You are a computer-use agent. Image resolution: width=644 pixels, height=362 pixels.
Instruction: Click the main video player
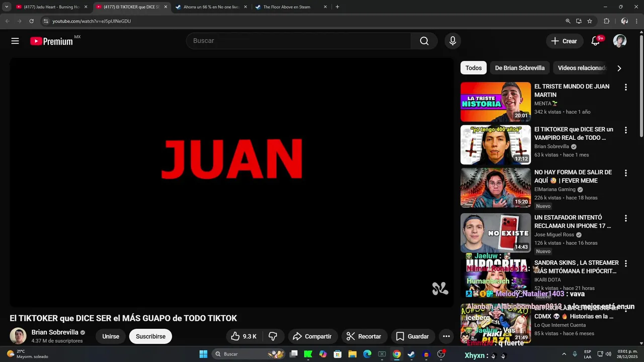pyautogui.click(x=231, y=182)
